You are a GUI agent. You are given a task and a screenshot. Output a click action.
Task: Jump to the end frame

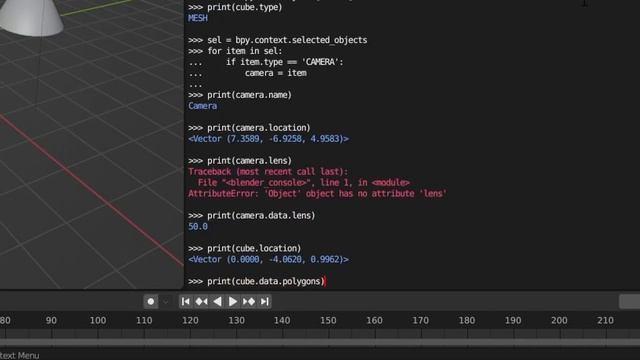click(264, 302)
